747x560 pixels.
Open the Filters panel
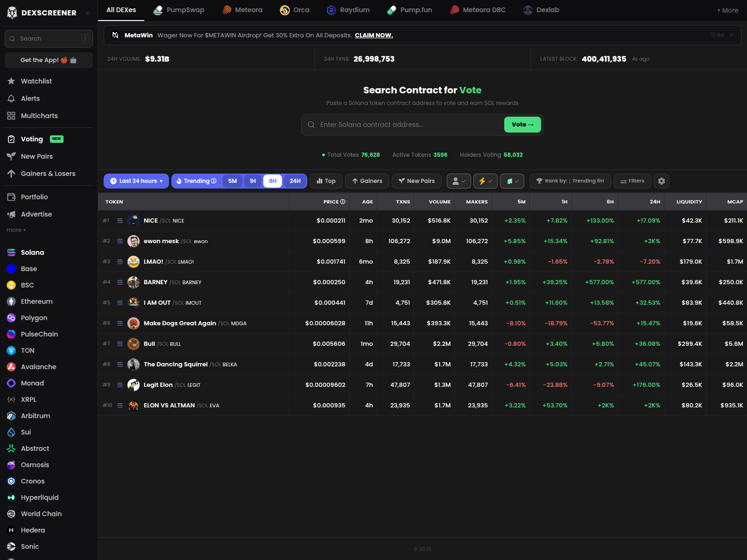[x=632, y=181]
